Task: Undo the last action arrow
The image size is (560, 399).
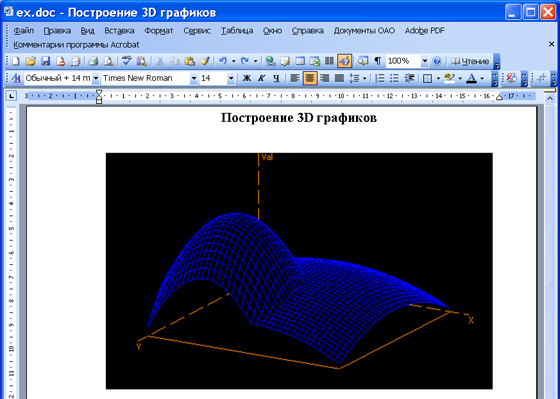Action: (223, 61)
